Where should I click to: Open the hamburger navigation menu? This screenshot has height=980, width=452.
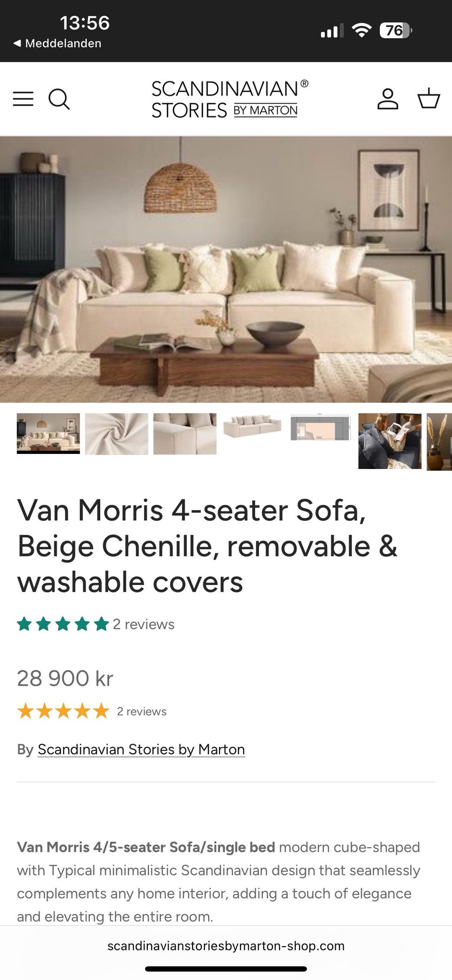pyautogui.click(x=23, y=99)
